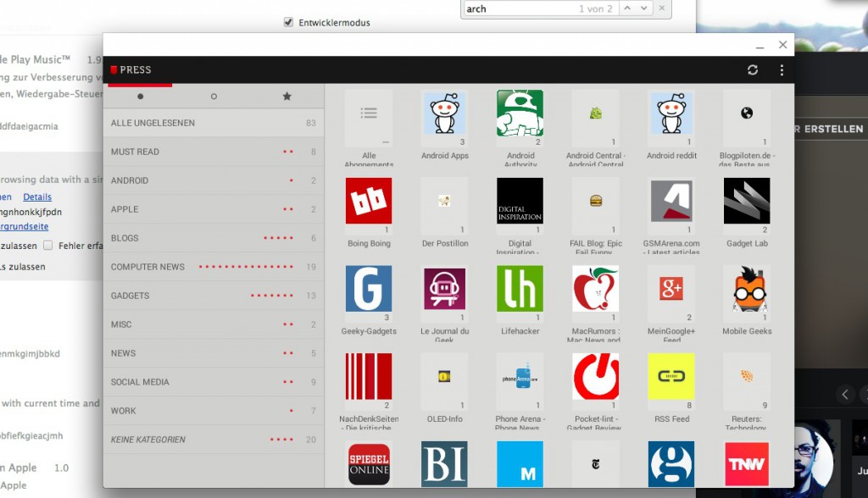Click the Details link
This screenshot has height=498, width=868.
point(37,196)
